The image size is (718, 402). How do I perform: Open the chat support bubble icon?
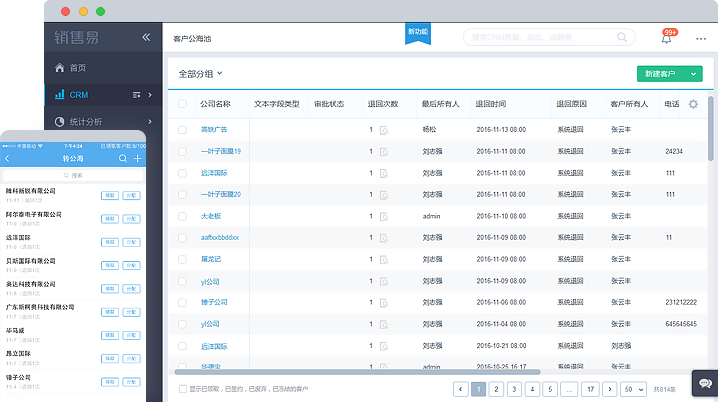[705, 383]
